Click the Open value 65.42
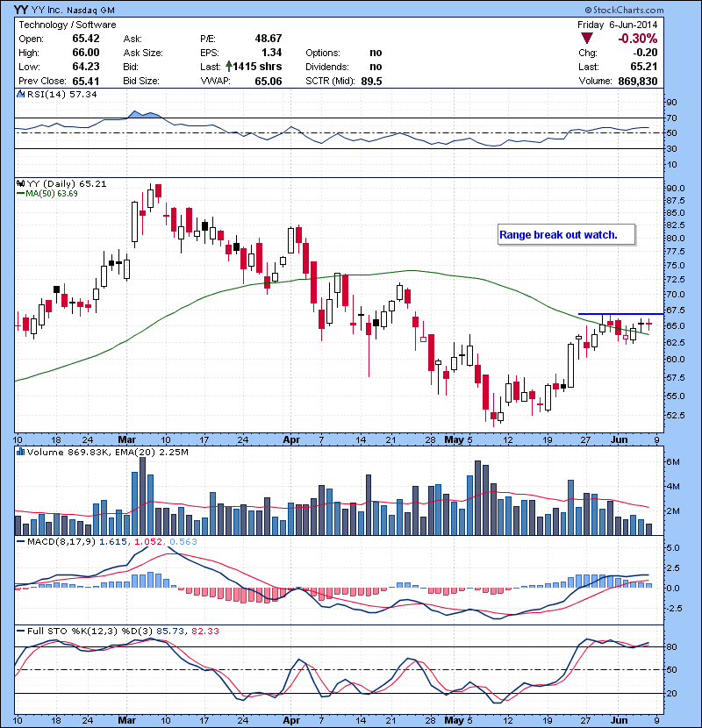The image size is (702, 728). (86, 39)
